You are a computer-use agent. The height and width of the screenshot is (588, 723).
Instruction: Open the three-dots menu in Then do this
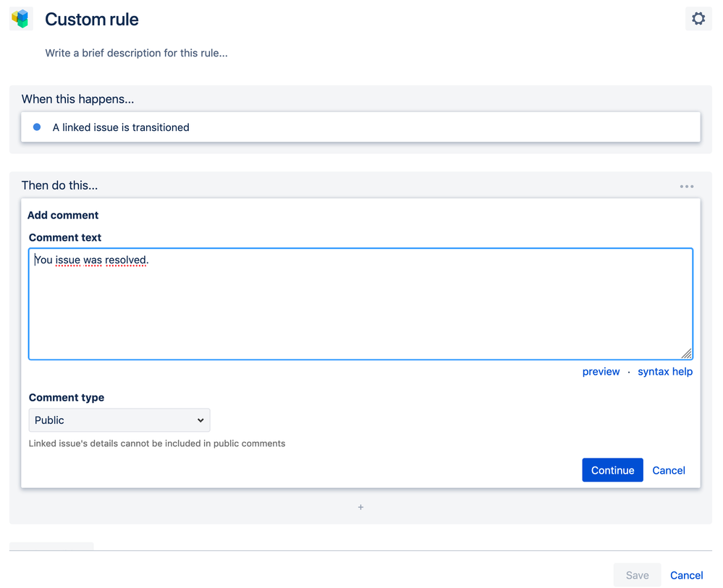point(686,186)
